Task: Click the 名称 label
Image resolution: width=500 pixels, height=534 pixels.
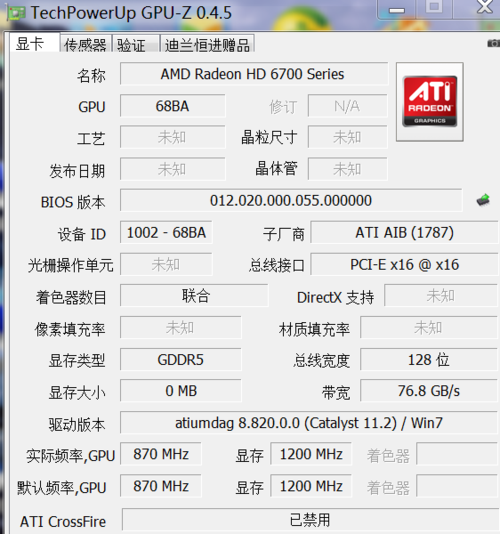Action: tap(91, 75)
